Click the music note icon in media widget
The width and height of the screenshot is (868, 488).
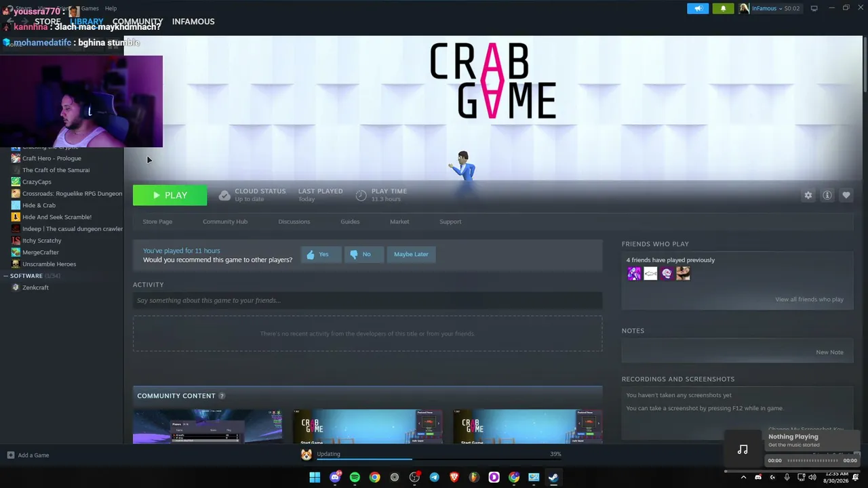pyautogui.click(x=743, y=449)
